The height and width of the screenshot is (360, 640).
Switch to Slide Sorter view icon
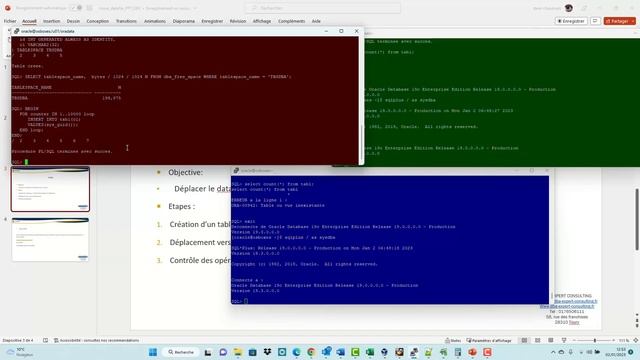(538, 340)
